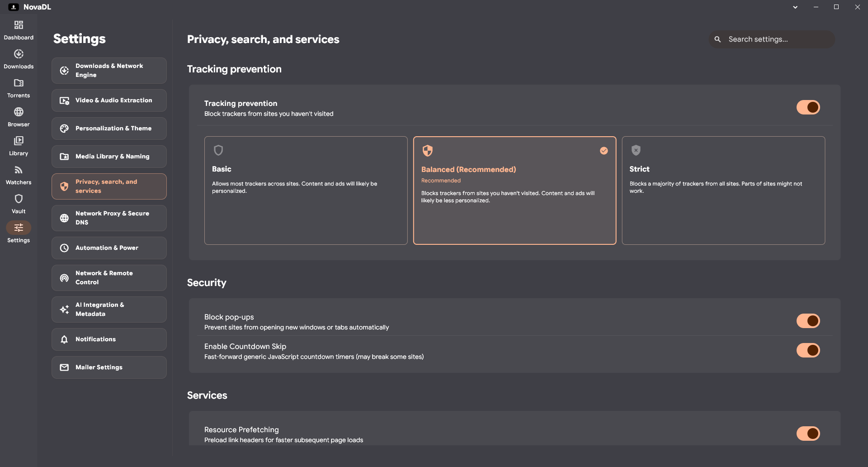Viewport: 868px width, 467px height.
Task: Open Downloads & Network Engine settings
Action: coord(109,71)
